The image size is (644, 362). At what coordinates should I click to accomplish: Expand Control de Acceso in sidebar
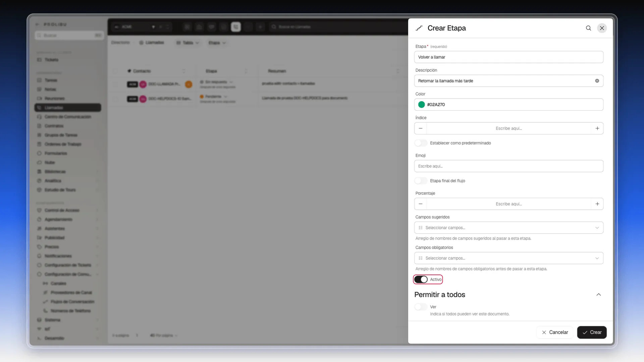[x=68, y=210]
